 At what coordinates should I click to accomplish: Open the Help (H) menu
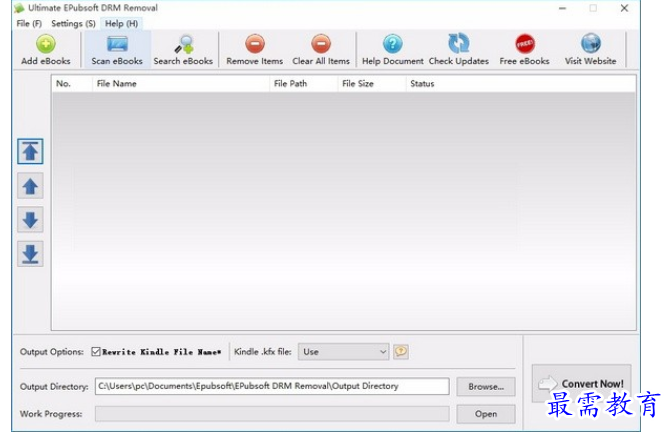(122, 23)
